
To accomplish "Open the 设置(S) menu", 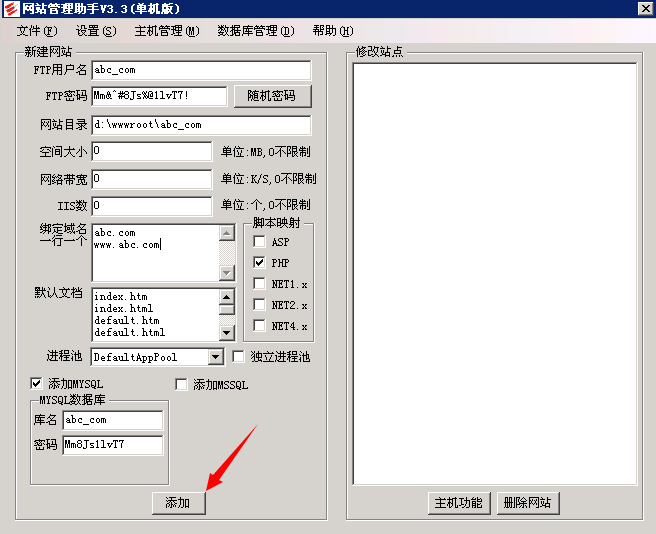I will point(96,31).
